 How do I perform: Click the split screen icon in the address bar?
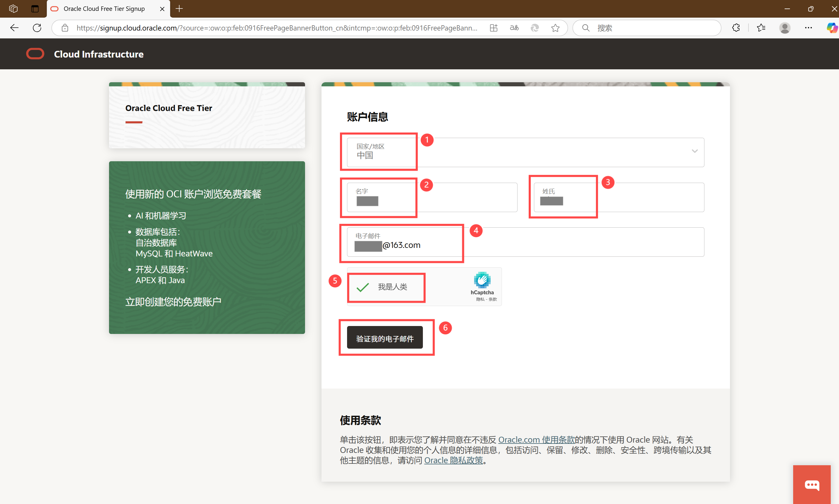pos(494,28)
